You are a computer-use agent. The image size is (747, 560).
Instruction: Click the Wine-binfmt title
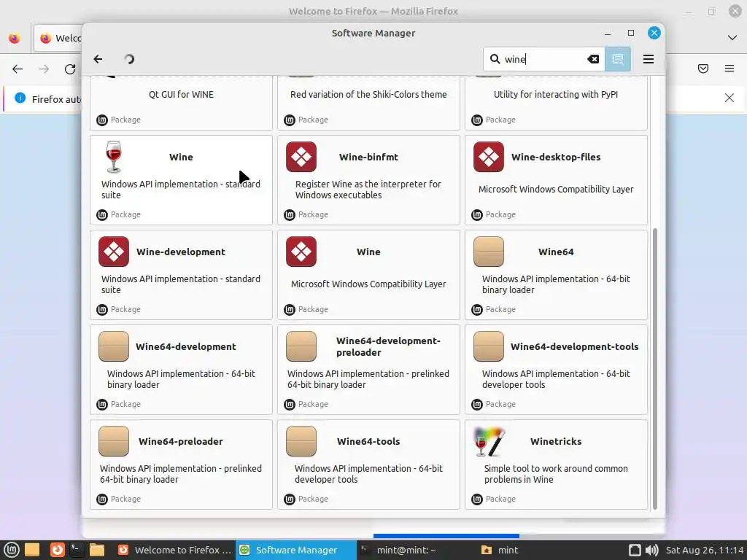368,157
